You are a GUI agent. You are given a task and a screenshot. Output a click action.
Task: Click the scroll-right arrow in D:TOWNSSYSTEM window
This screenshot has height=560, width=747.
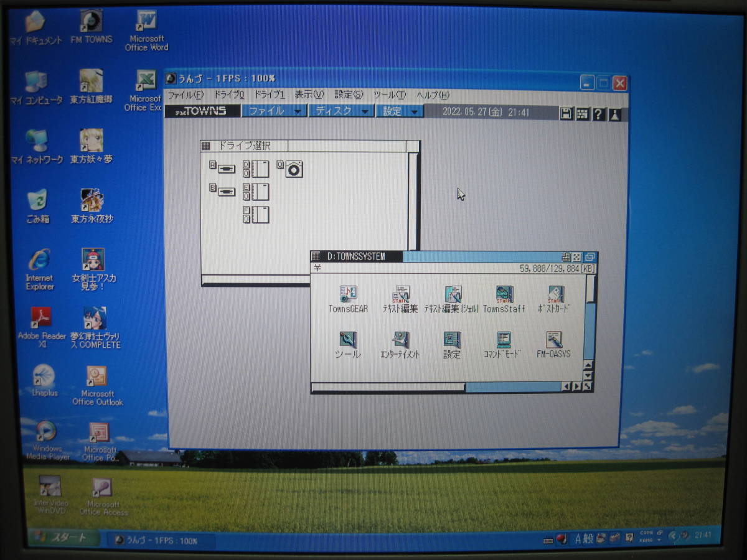(577, 386)
